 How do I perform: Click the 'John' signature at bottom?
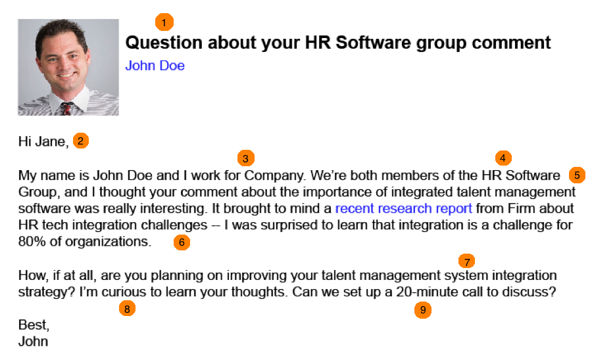tap(34, 342)
